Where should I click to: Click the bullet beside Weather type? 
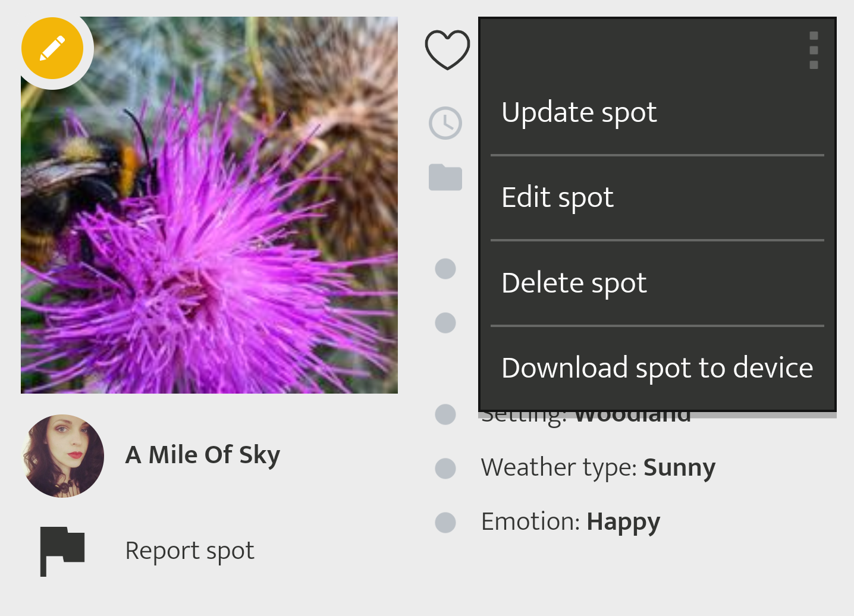pos(445,469)
